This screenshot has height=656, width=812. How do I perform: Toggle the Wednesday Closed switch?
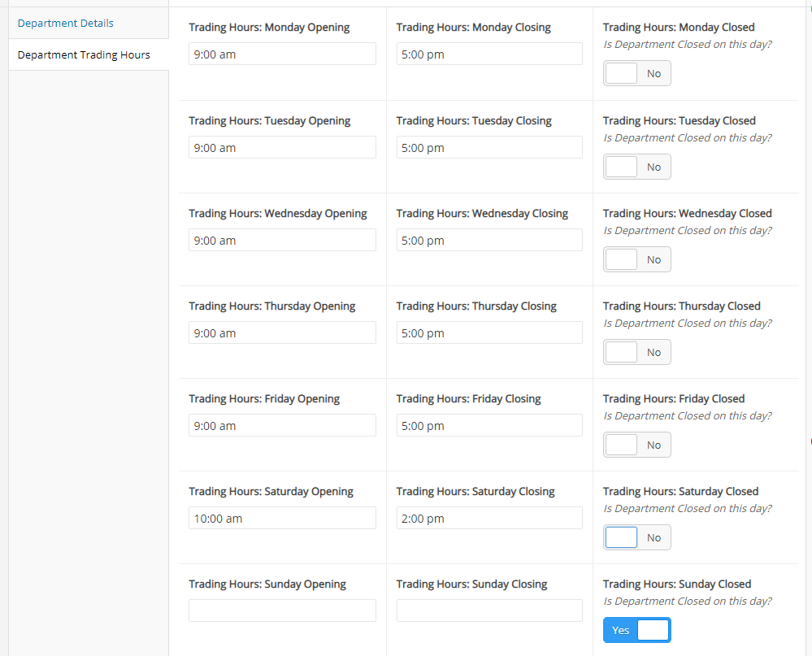637,259
